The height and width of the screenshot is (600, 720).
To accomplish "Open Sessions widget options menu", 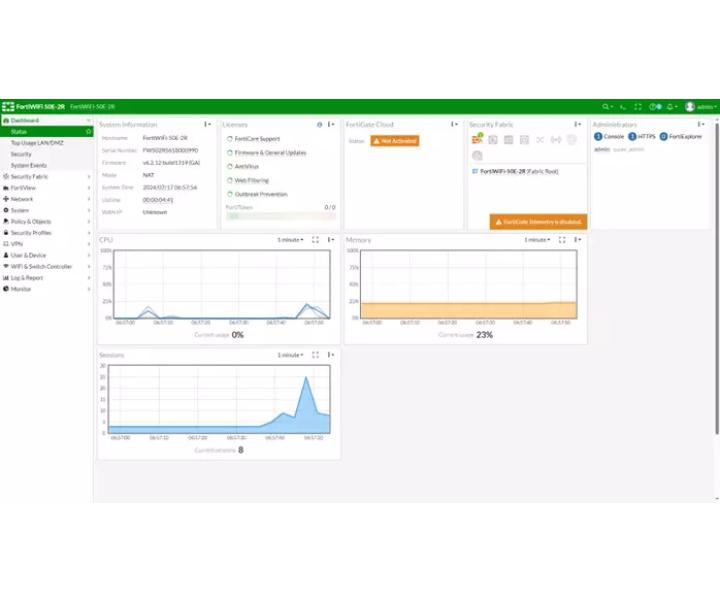I will (331, 355).
